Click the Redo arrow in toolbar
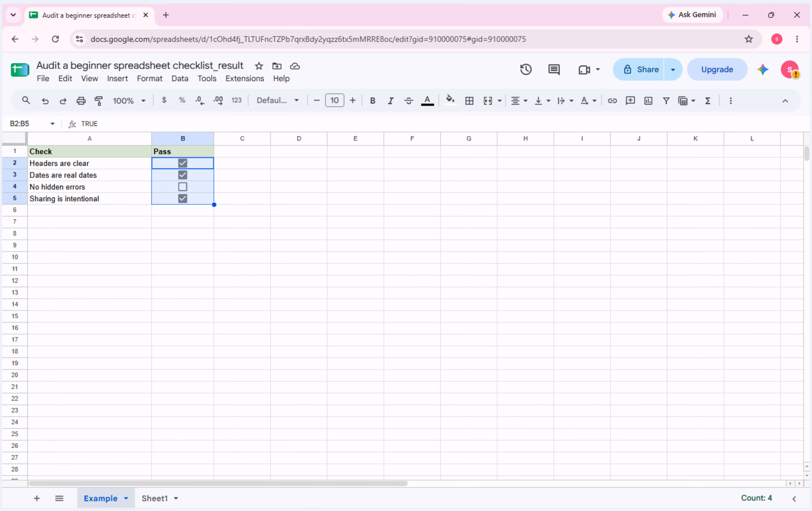 [63, 101]
